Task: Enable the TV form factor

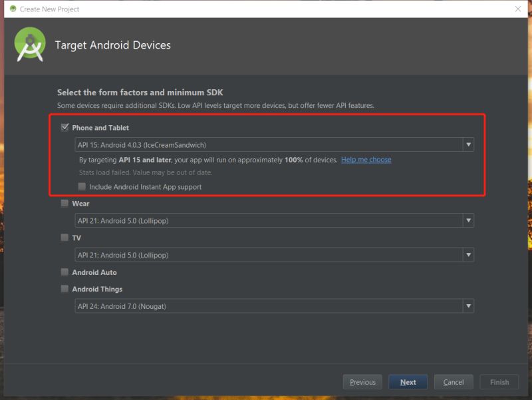Action: pyautogui.click(x=64, y=238)
